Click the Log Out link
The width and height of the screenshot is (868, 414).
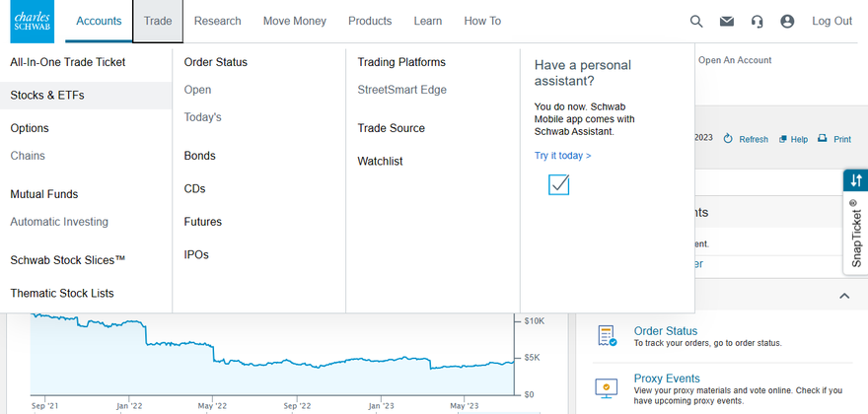[x=832, y=21]
